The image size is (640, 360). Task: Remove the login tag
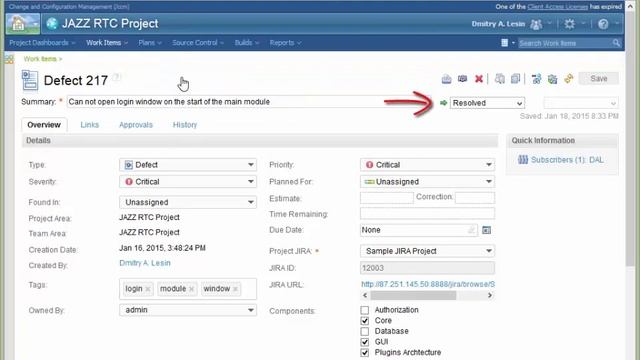point(148,289)
